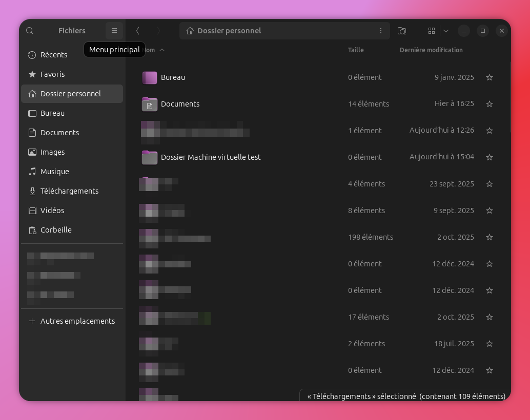
Task: Sort by the Taille column header
Action: point(356,50)
